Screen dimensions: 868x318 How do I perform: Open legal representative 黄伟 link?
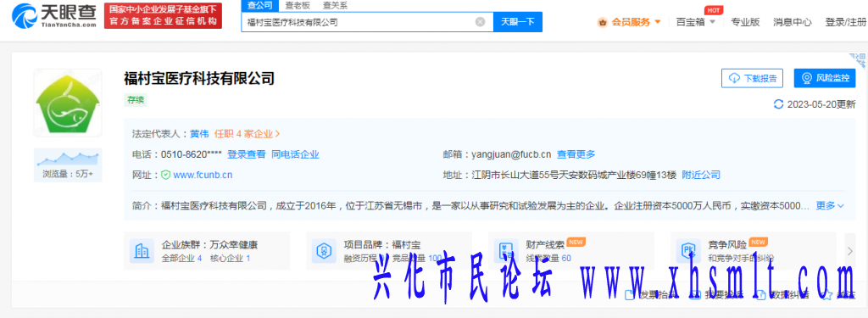coord(199,133)
